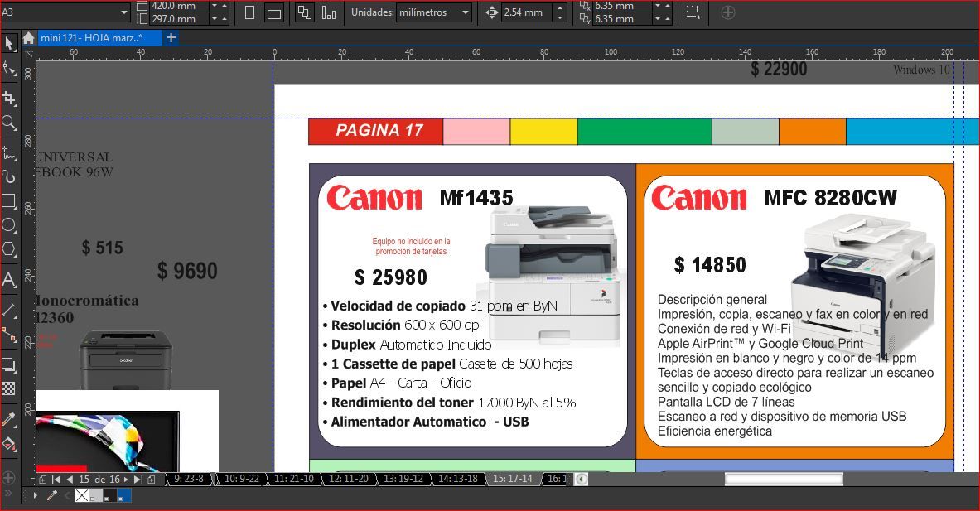Select the Shape tool

click(9, 69)
